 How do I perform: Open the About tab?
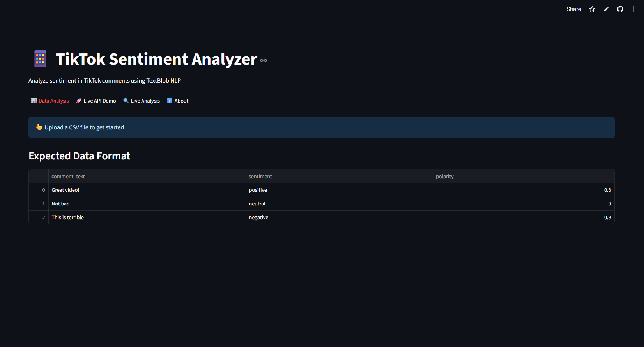click(178, 101)
